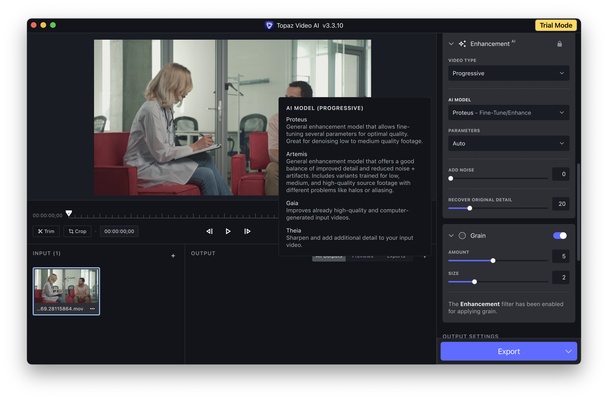Collapse the Grain section chevron

pyautogui.click(x=451, y=236)
